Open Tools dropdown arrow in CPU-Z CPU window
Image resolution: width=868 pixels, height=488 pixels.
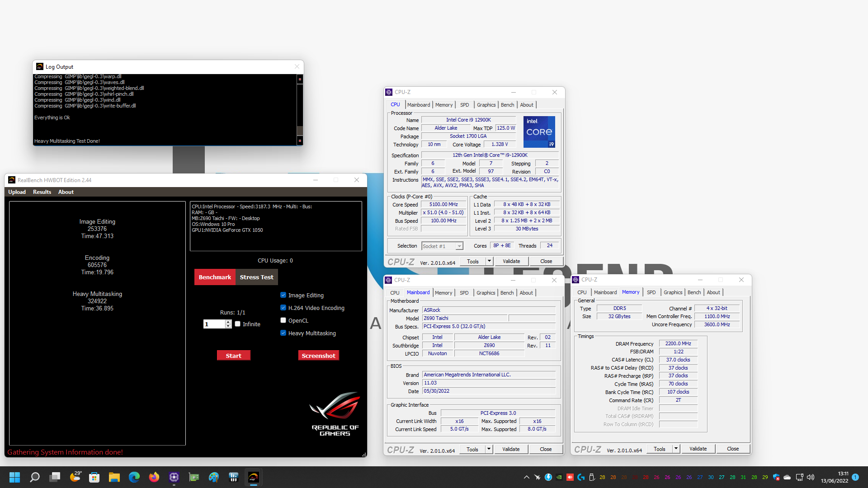pyautogui.click(x=489, y=261)
